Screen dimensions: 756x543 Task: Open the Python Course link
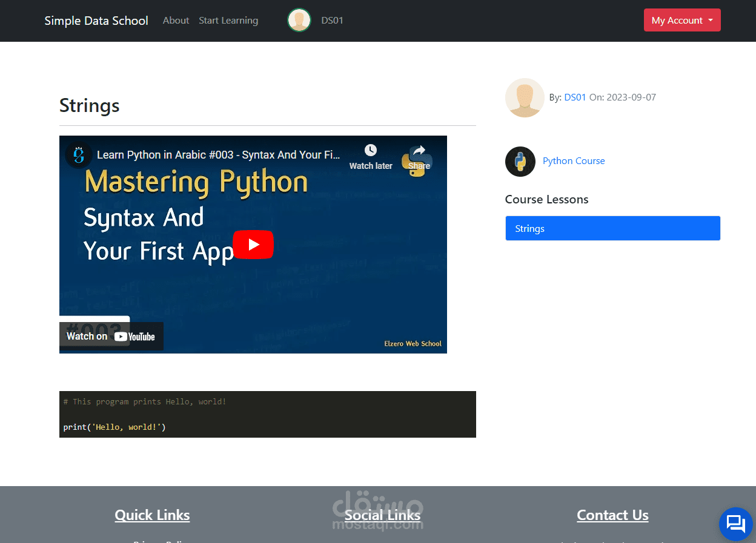[574, 161]
